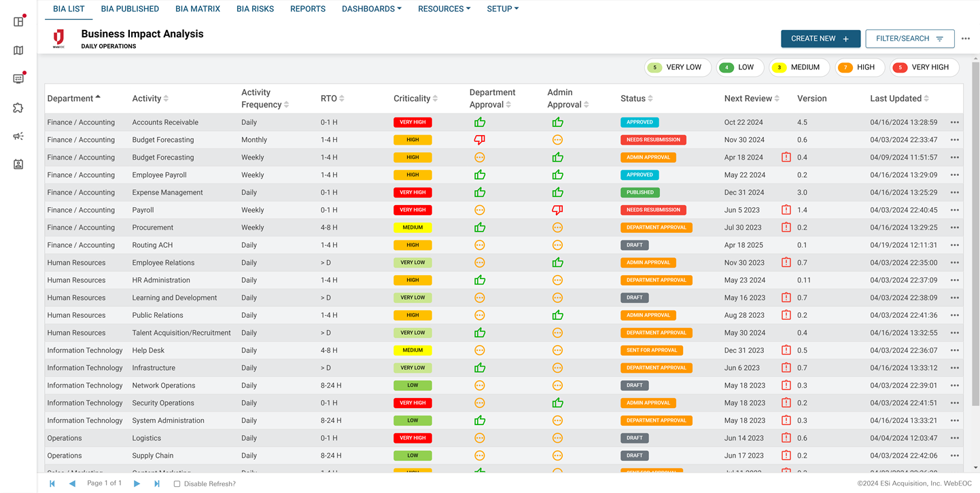Viewport: 980px width, 493px height.
Task: Toggle the Very High criticality filter
Action: [x=924, y=67]
